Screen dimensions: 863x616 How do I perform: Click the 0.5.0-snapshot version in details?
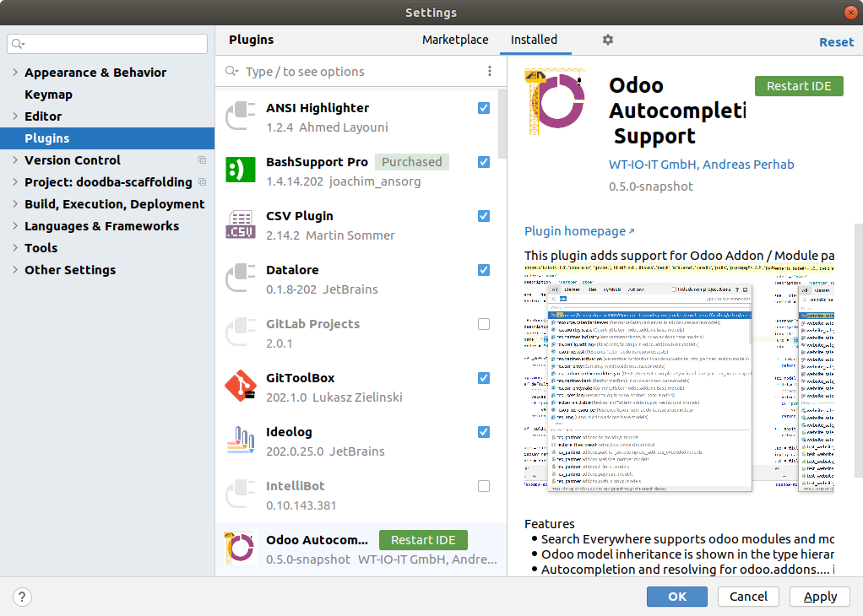coord(650,186)
